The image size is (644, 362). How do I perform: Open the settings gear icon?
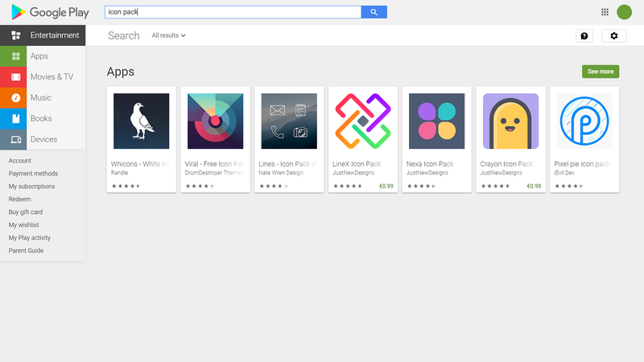[x=613, y=35]
